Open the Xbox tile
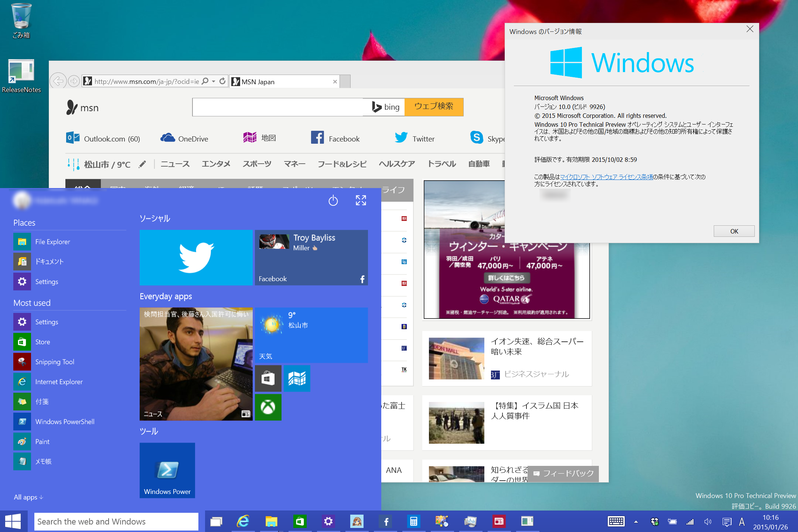Image resolution: width=798 pixels, height=532 pixels. (268, 407)
